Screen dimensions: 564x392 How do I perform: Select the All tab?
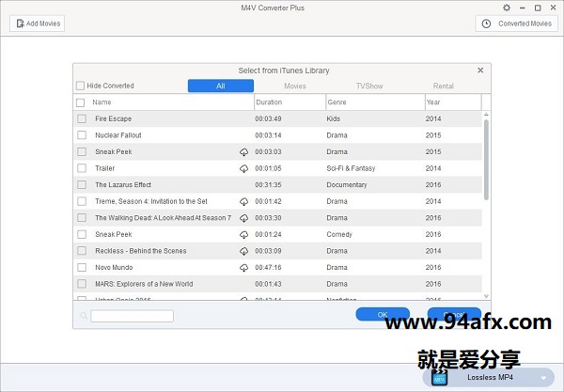(221, 86)
